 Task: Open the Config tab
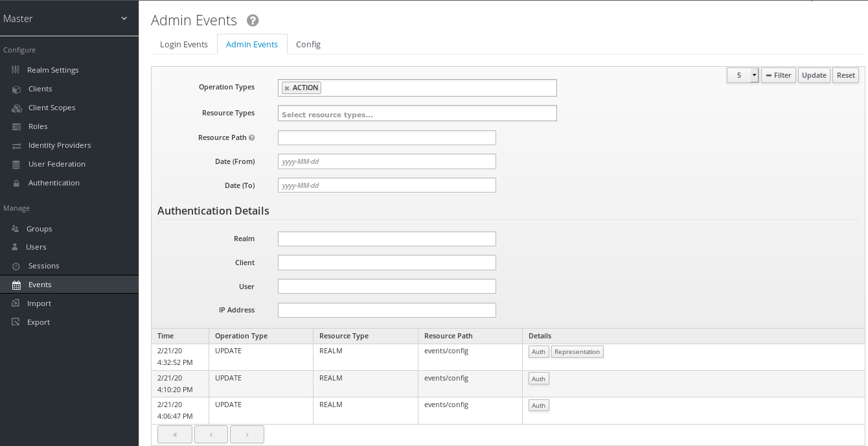click(308, 44)
